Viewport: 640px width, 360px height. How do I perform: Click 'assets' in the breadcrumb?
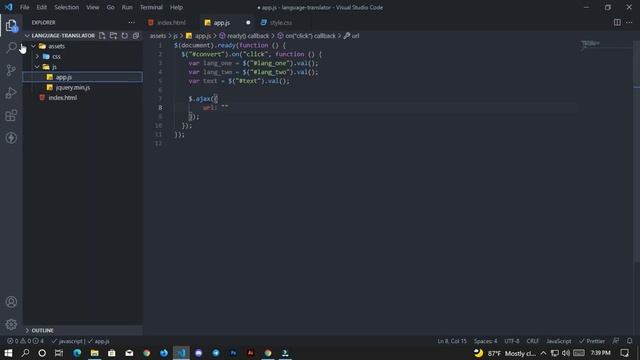click(x=158, y=36)
